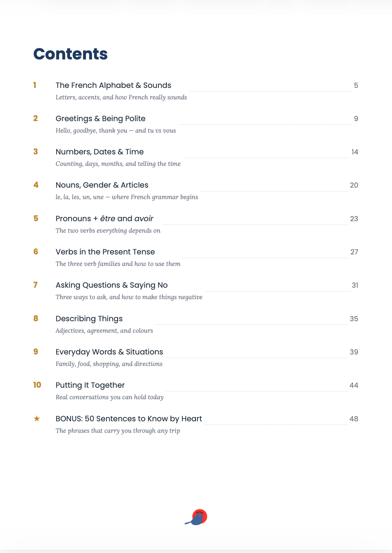Click page number 27 beside Verbs chapter

coord(354,252)
